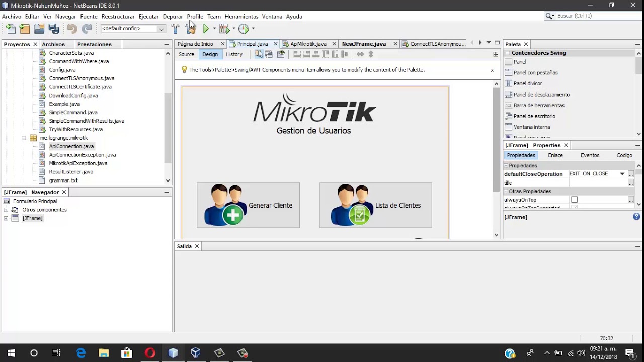Open defaultCloseOperation EXIT_ON_CLOSE dropdown

point(622,174)
